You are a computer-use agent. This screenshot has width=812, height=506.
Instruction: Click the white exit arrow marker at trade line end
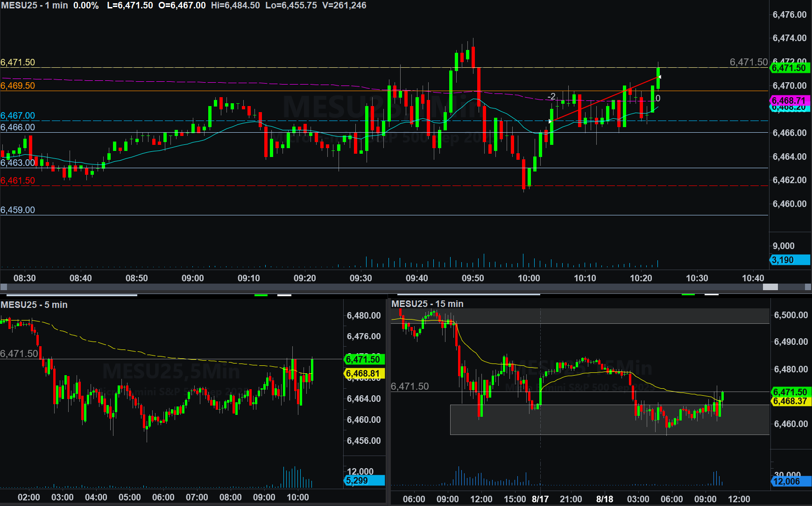click(x=659, y=77)
